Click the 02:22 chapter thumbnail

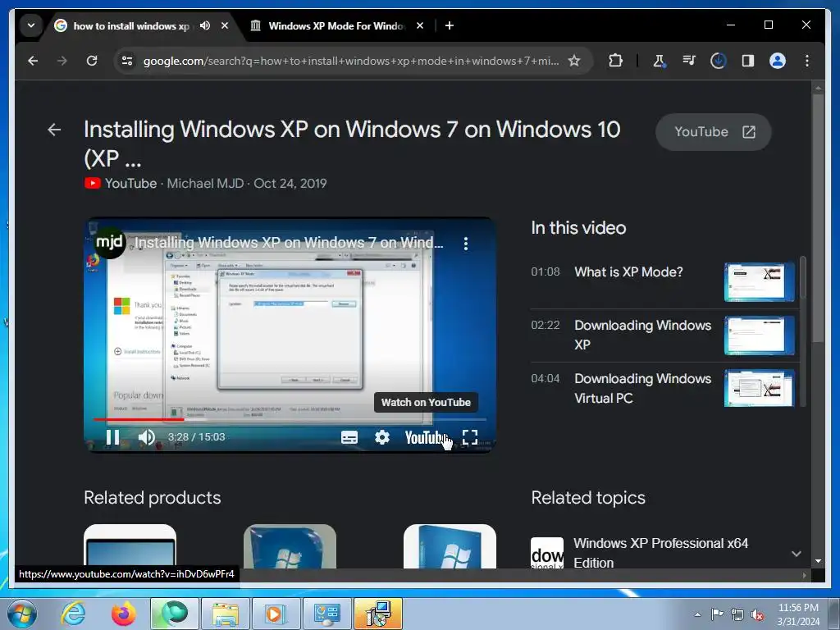click(759, 336)
